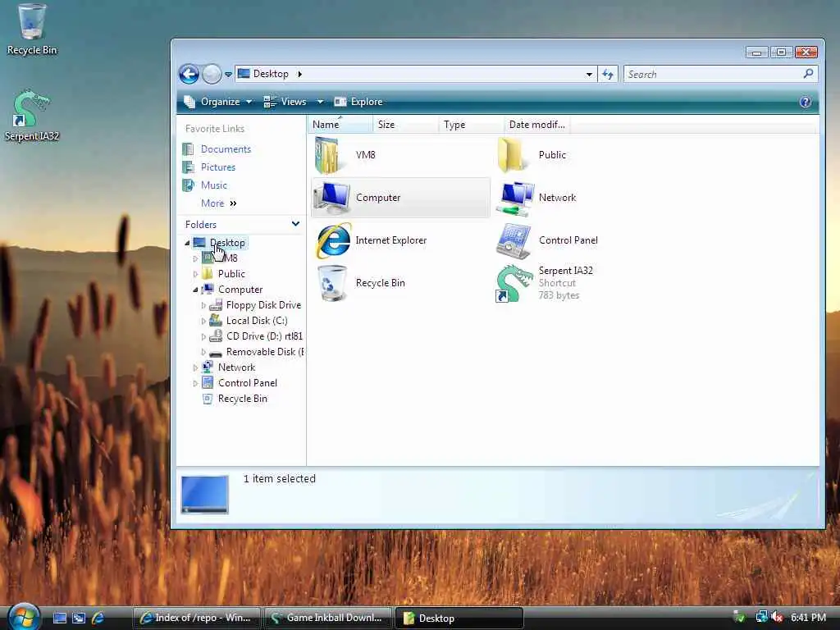The image size is (840, 630).
Task: Click Switch between windows in Quick Launch
Action: click(79, 619)
